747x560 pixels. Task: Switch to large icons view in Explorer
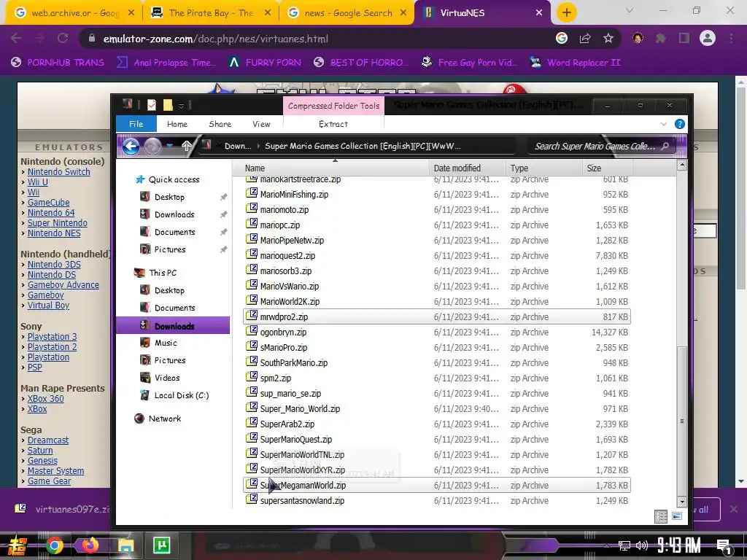[676, 516]
